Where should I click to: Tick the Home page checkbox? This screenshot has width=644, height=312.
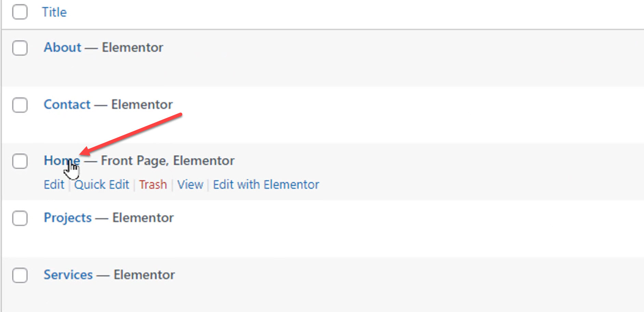click(20, 161)
